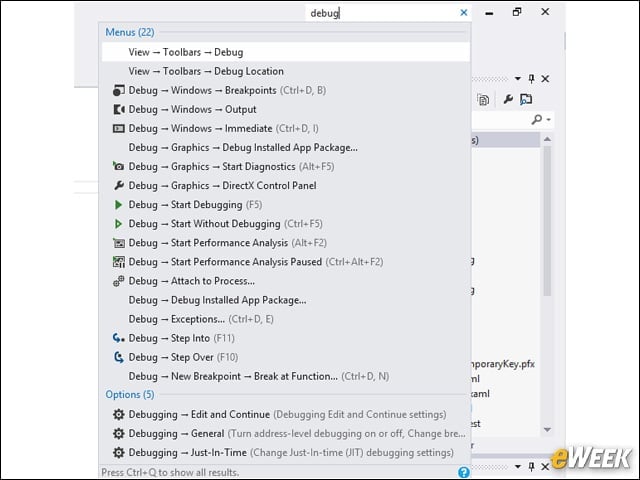Open the lower panel window position dropdown
The height and width of the screenshot is (480, 640).
(518, 466)
